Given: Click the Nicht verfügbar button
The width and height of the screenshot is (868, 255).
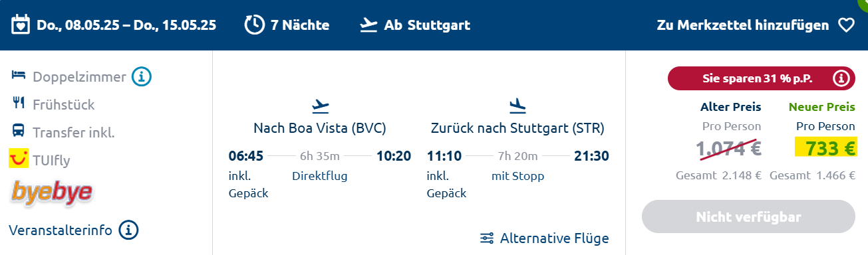Looking at the screenshot, I should coord(748,217).
